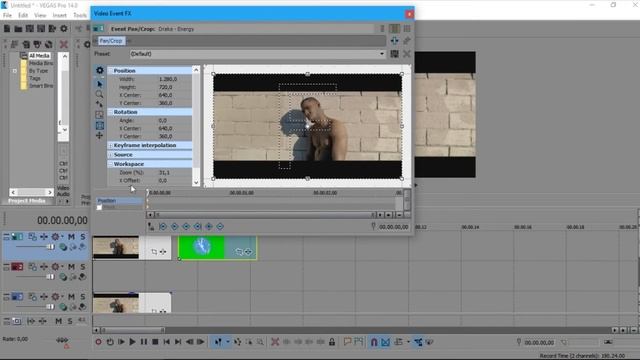The image size is (640, 360).
Task: Open the Edit menu
Action: (23, 15)
